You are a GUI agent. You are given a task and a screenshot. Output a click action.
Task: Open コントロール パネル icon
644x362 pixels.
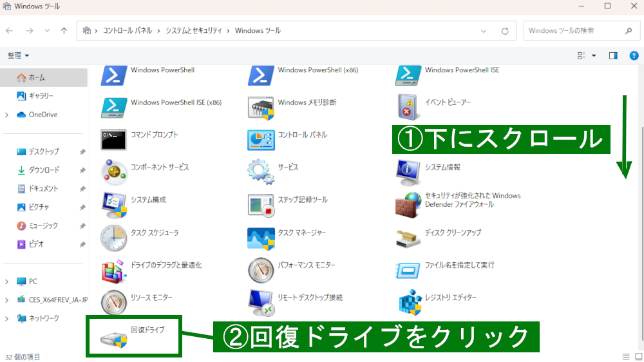(261, 140)
